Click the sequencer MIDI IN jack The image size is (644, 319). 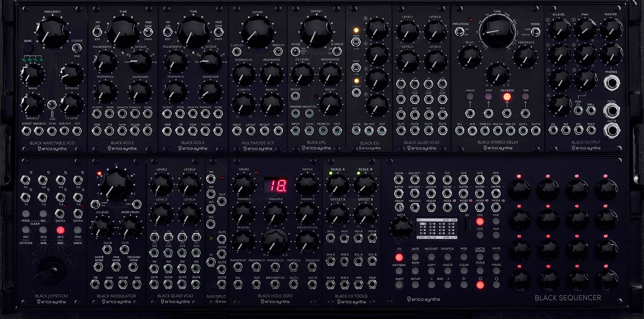398,207
